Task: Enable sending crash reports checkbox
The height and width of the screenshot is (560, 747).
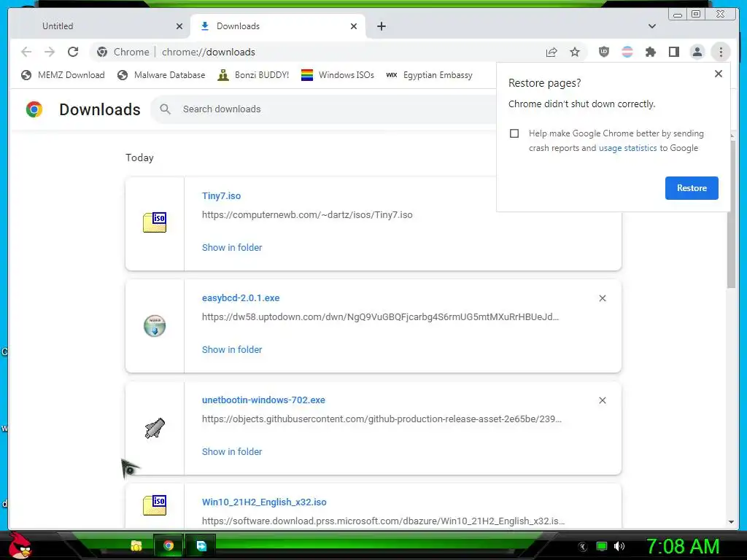Action: pos(514,133)
